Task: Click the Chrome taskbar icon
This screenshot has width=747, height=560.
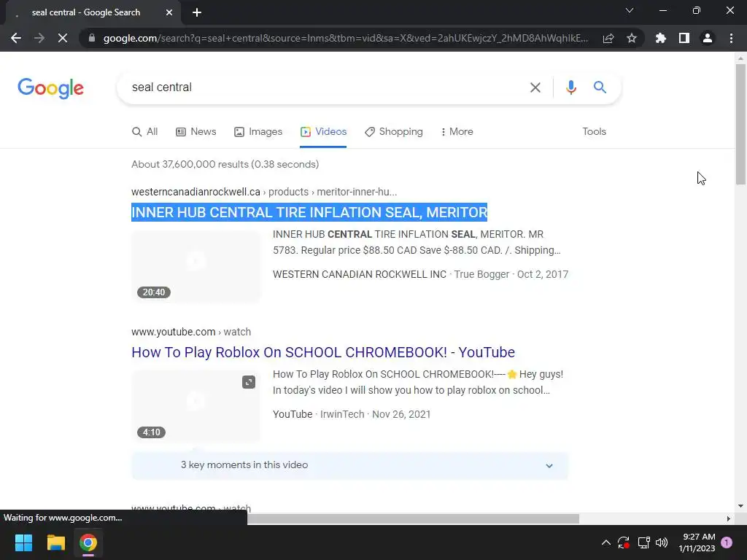Action: click(88, 542)
